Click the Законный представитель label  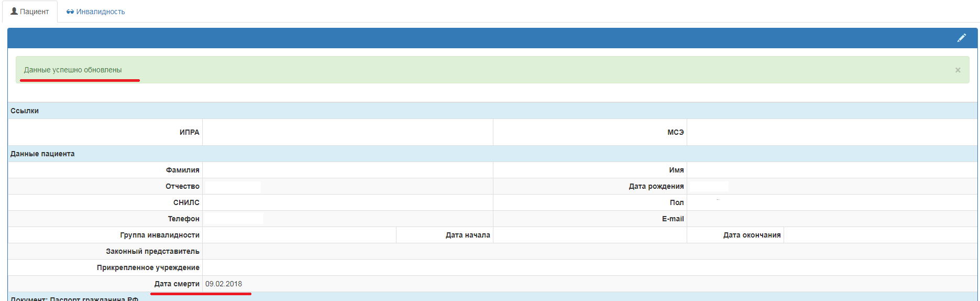(152, 251)
